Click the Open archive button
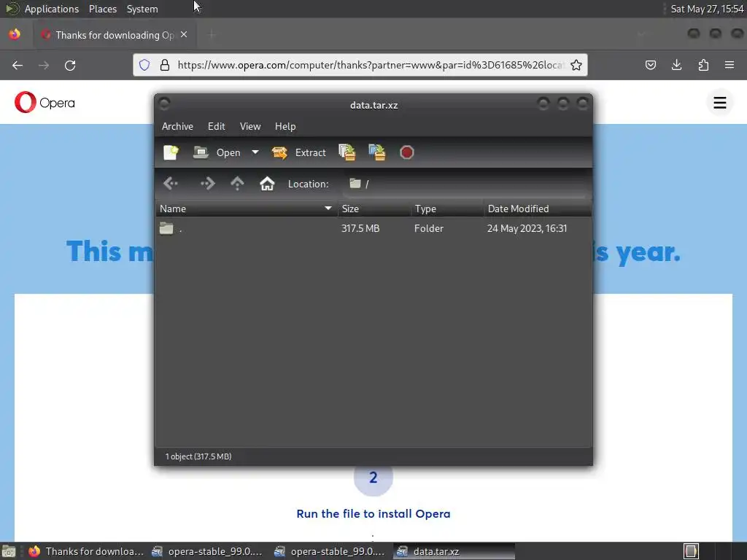The image size is (747, 560). point(217,152)
